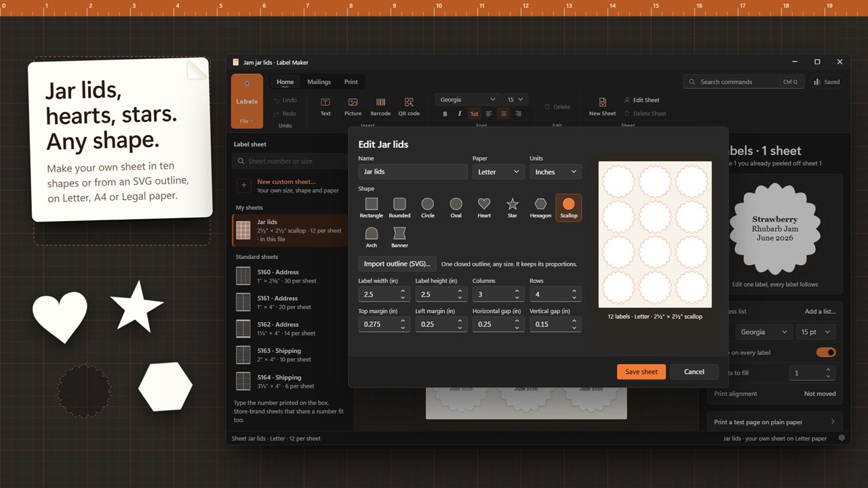Screen dimensions: 868x488
Task: Select the 5160 Address standard sheet
Action: [x=290, y=277]
